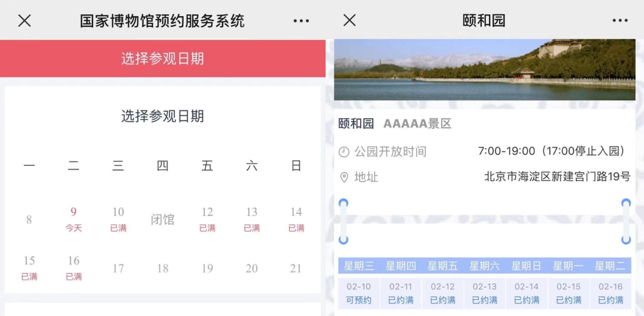Close the 颐和园 page with X icon
Image resolution: width=644 pixels, height=316 pixels.
[349, 20]
